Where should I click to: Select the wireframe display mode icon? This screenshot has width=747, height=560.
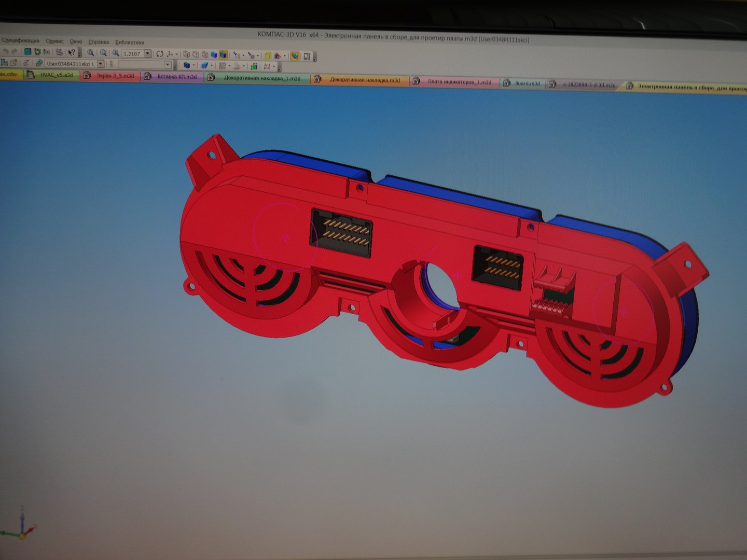[x=187, y=54]
